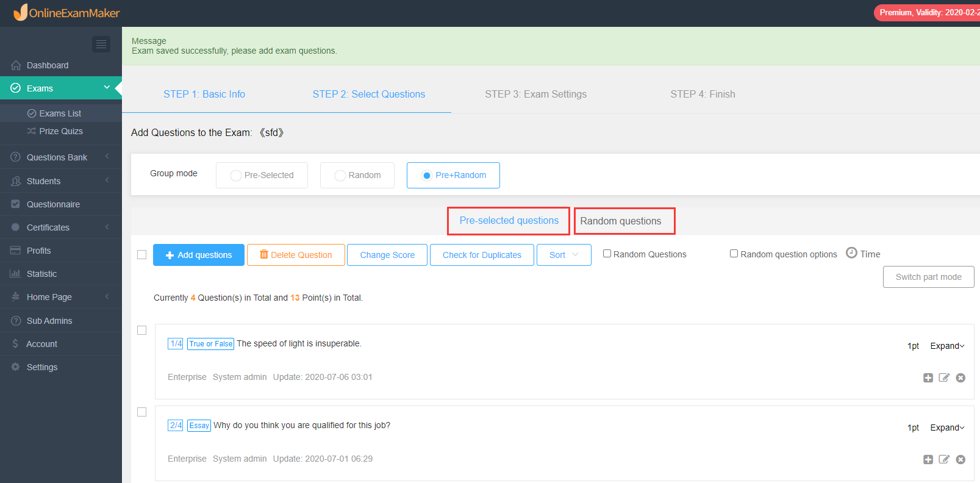Select the Pre+Random group mode radio
The height and width of the screenshot is (483, 980).
coord(427,176)
